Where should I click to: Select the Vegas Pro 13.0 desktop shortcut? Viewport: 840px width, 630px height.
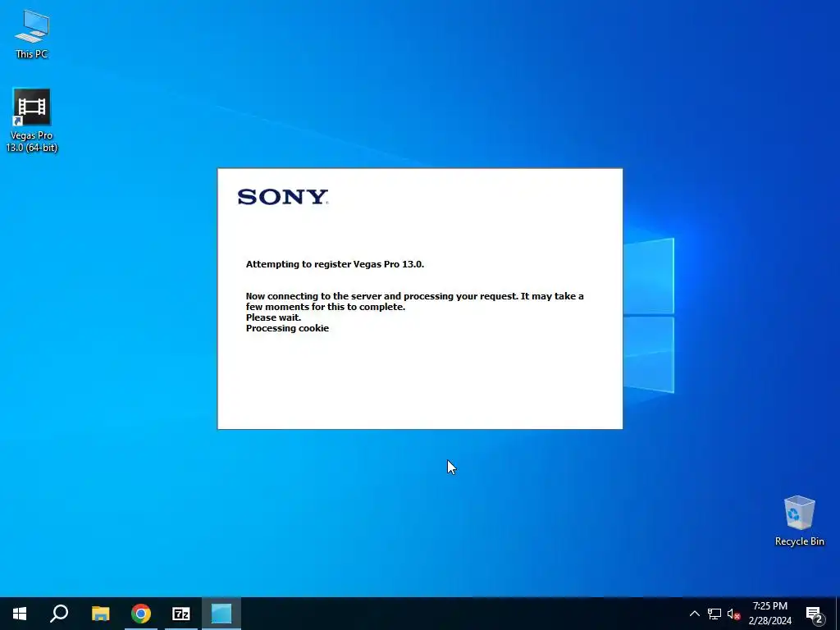(x=32, y=121)
